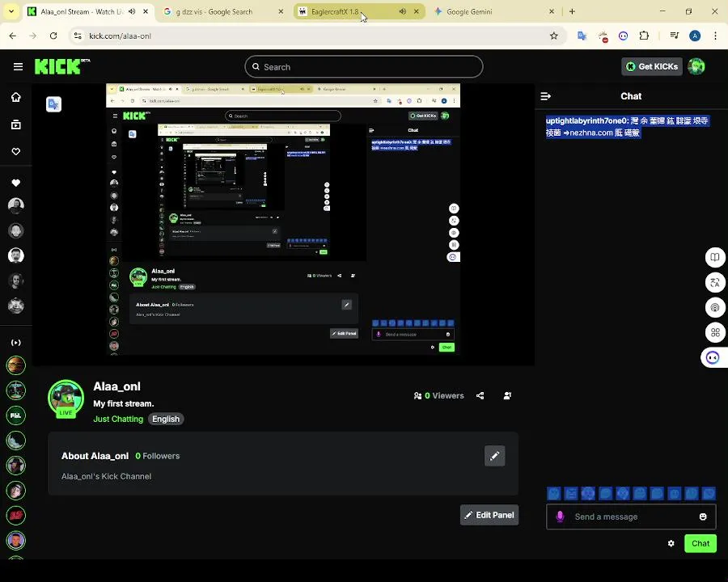Switch to EaglercraftX 1.8 tab
This screenshot has height=582, width=728.
(x=358, y=11)
